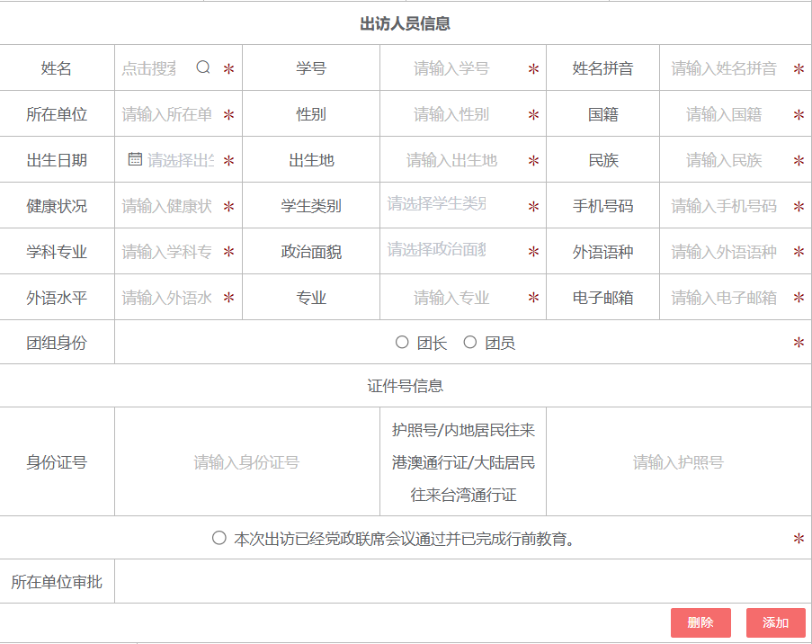This screenshot has height=644, width=812.
Task: Click the 身份证号 input field
Action: pos(246,462)
